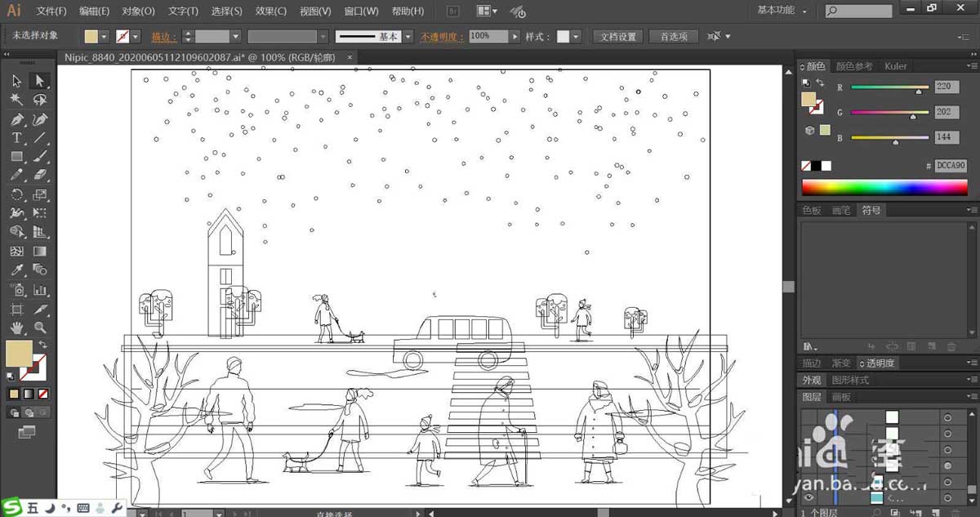Set the Color fill mode button
980x517 pixels.
point(13,394)
